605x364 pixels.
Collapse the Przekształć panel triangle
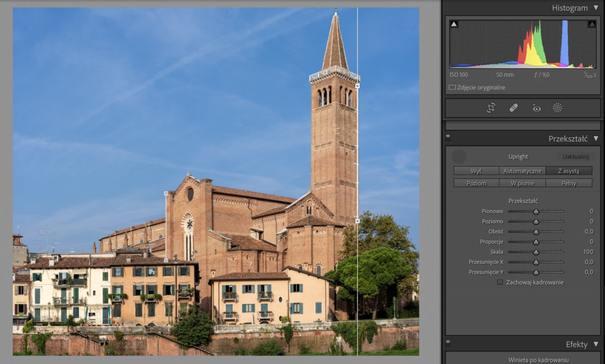point(596,139)
